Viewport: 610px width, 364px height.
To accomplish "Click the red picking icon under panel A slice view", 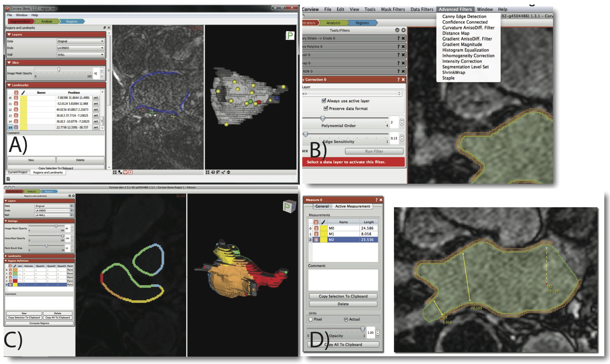I will pos(130,172).
